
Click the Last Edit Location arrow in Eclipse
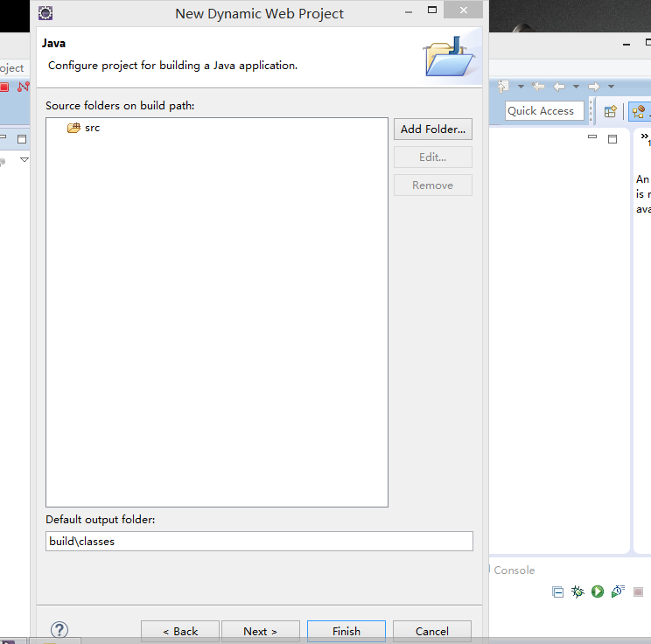(538, 87)
